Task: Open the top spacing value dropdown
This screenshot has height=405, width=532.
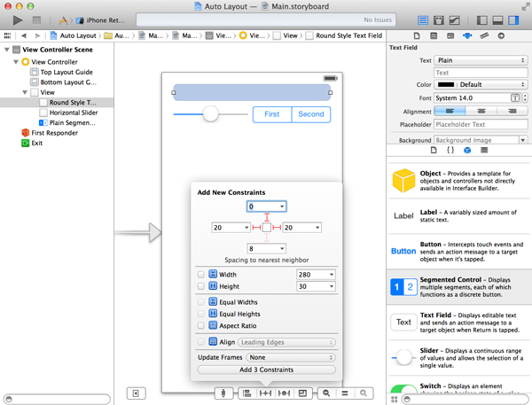Action: tap(282, 206)
